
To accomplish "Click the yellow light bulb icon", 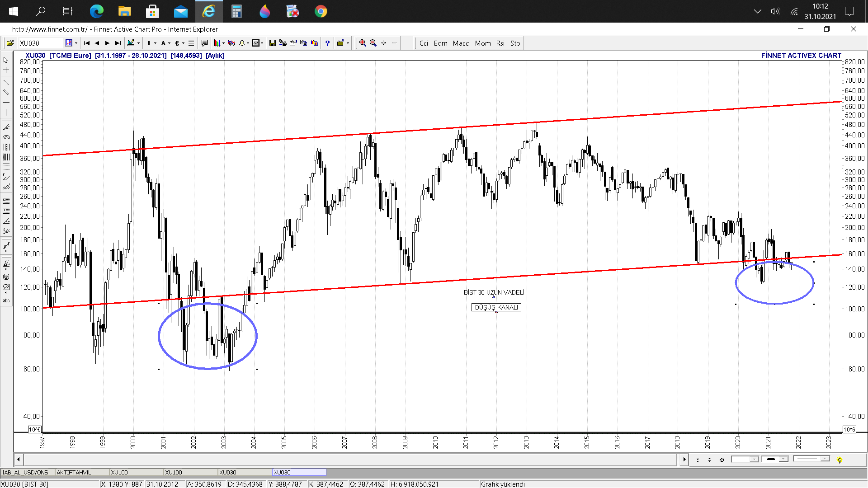I will (x=840, y=460).
